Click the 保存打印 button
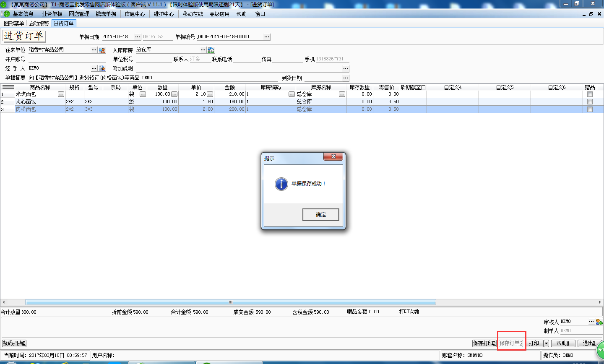The image size is (604, 364). coord(484,343)
